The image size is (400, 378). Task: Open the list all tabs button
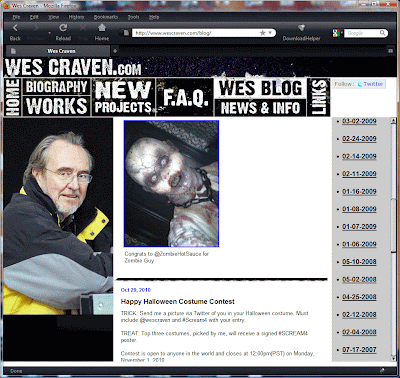click(390, 51)
